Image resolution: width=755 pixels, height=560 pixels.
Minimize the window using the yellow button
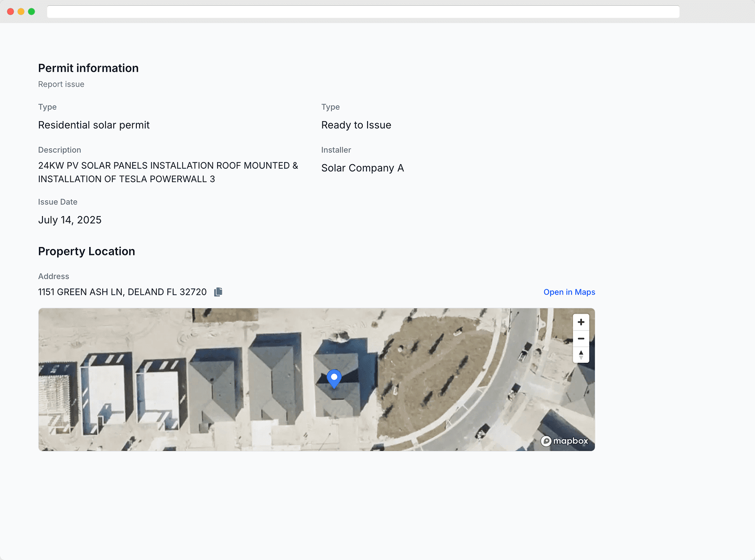tap(21, 12)
